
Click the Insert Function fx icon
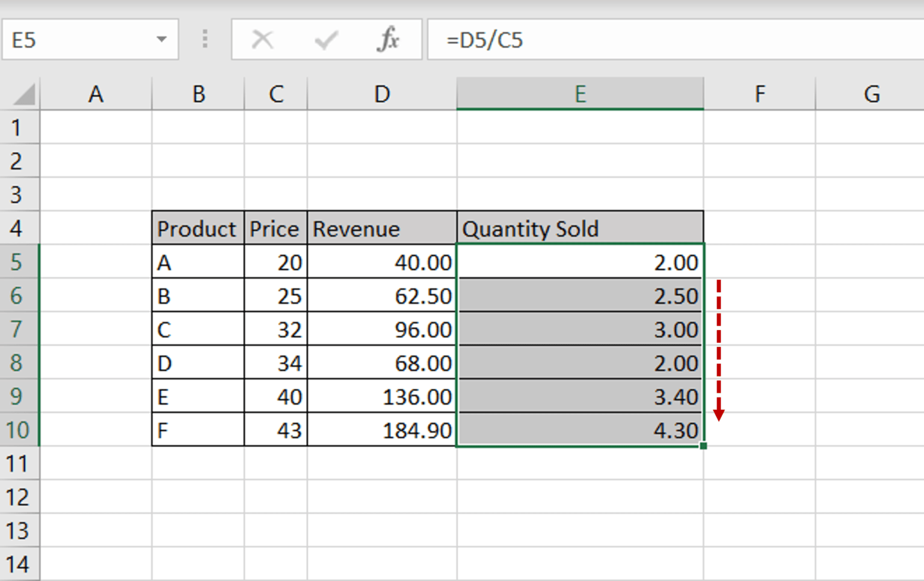point(389,40)
